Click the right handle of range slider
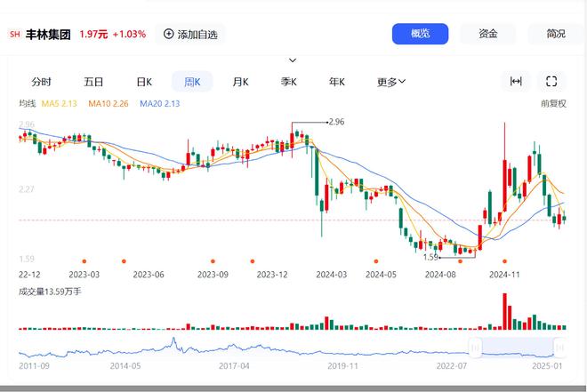Image resolution: width=587 pixels, height=392 pixels. pyautogui.click(x=559, y=348)
